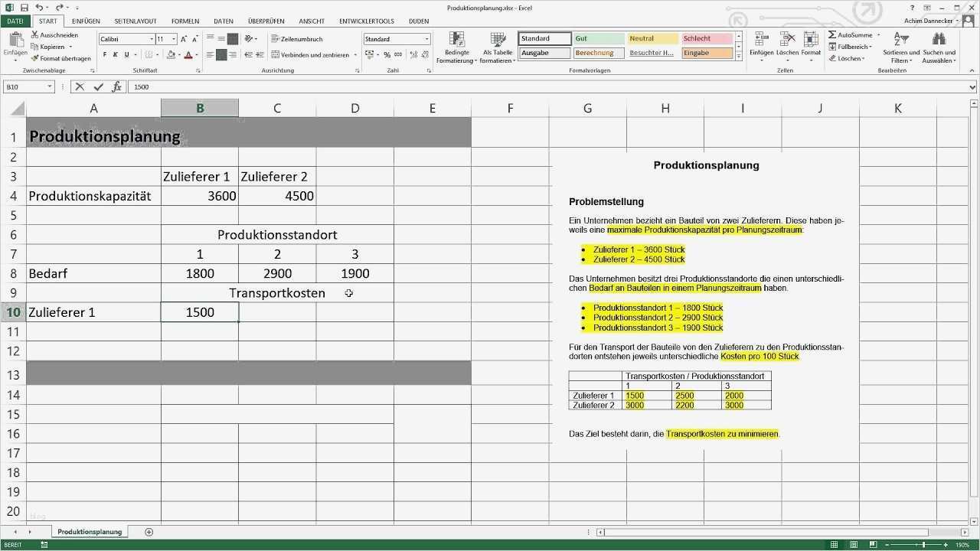
Task: Click inside the formula bar
Action: [306, 86]
